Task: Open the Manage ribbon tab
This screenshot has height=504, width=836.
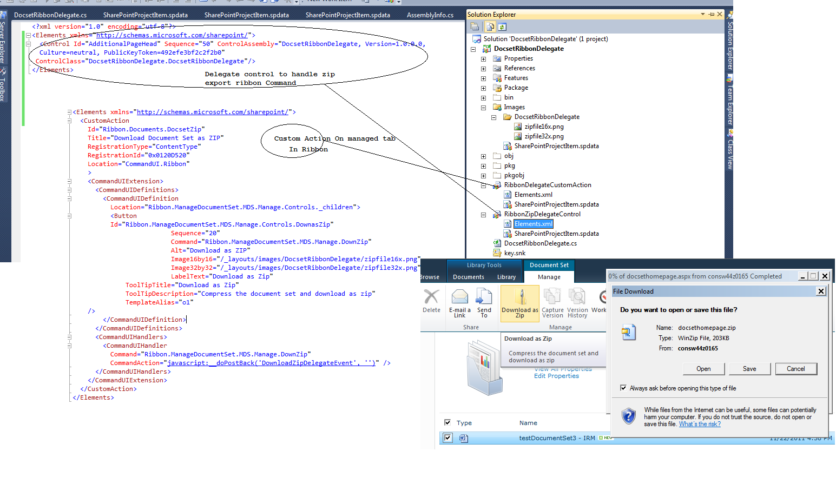Action: [549, 277]
